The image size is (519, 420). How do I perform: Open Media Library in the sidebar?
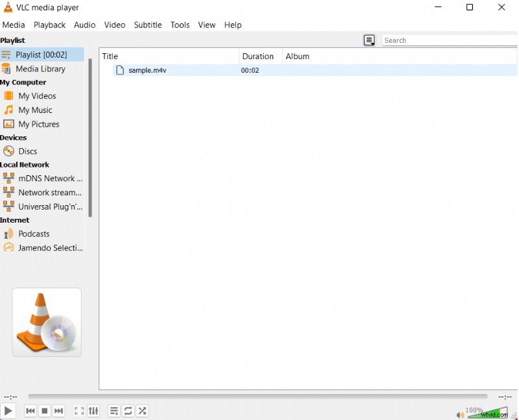[40, 69]
